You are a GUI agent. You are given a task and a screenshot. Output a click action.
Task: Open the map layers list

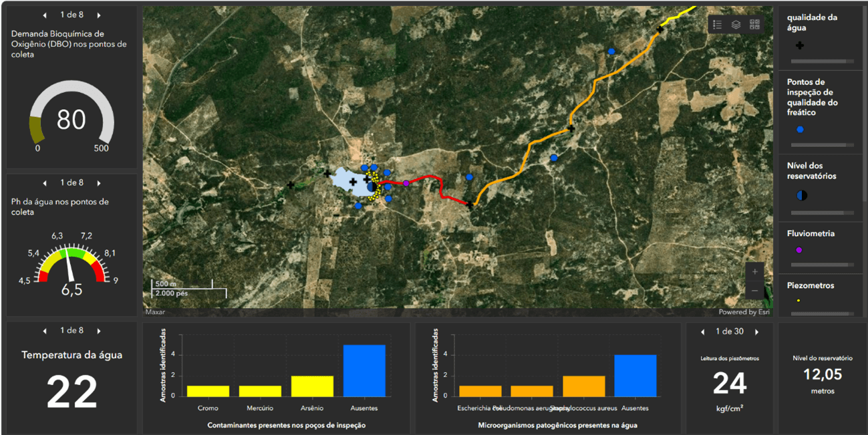[736, 25]
